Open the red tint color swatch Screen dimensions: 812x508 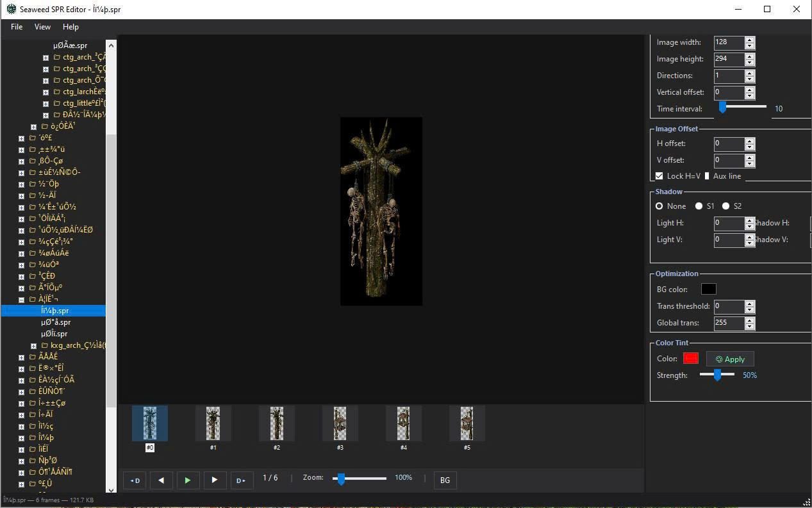[x=690, y=359]
